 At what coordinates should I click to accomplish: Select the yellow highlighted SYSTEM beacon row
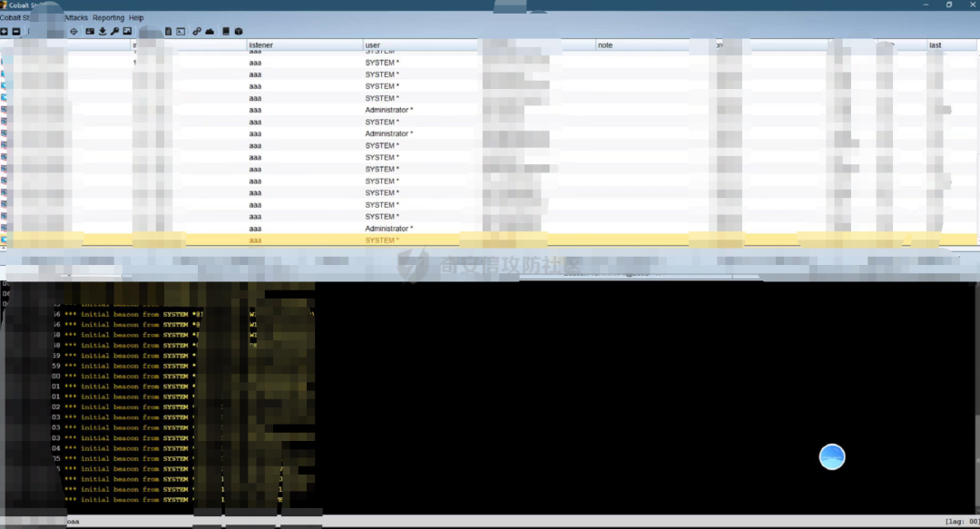pyautogui.click(x=490, y=240)
